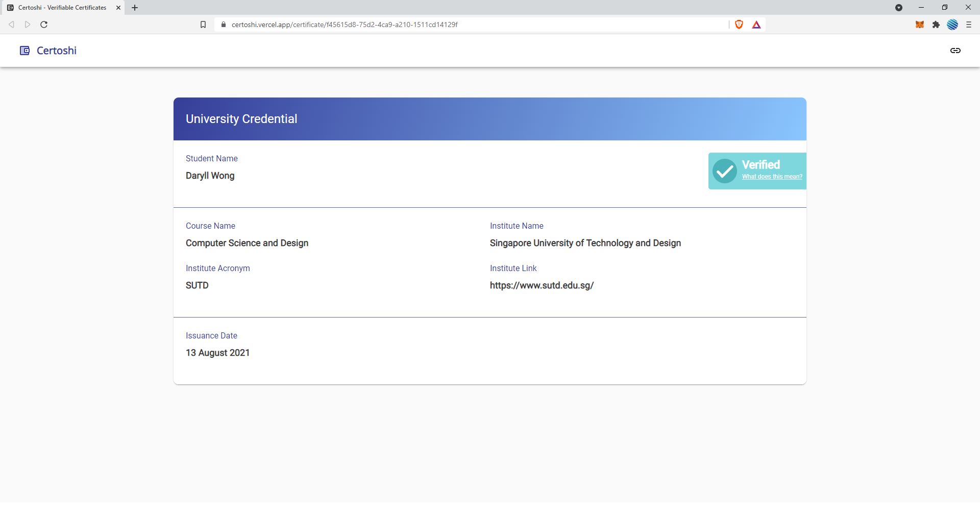
Task: Copy certificate link via chain icon
Action: [x=955, y=51]
